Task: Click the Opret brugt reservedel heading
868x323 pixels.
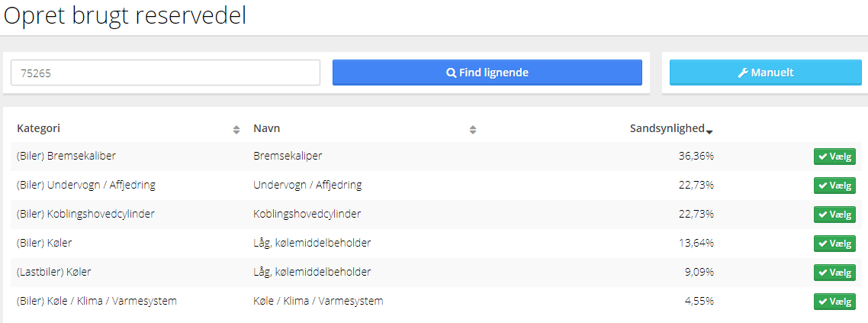Action: [124, 16]
